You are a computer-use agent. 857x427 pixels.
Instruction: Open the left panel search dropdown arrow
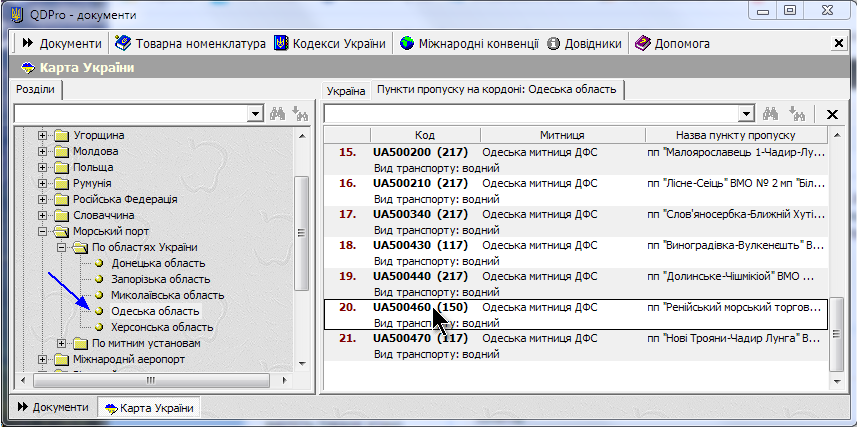click(255, 114)
